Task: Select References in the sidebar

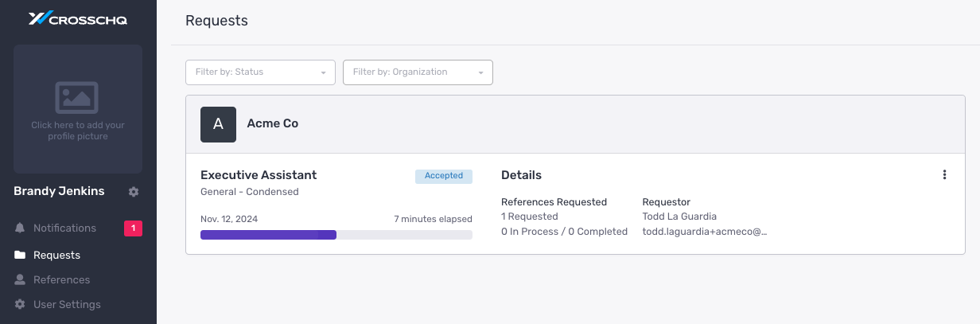Action: (61, 280)
